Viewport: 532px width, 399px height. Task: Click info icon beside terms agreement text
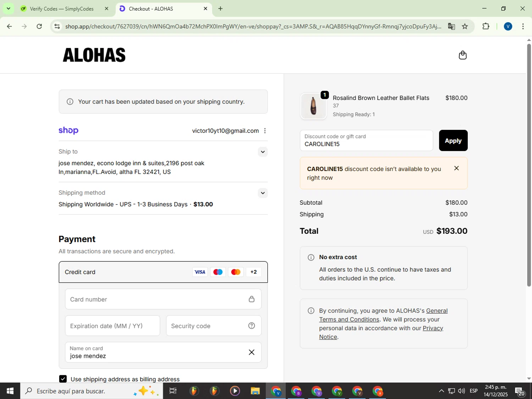311,311
